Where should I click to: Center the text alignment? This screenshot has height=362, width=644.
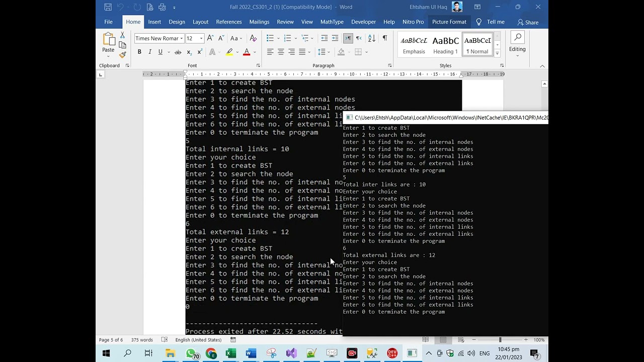(x=281, y=52)
